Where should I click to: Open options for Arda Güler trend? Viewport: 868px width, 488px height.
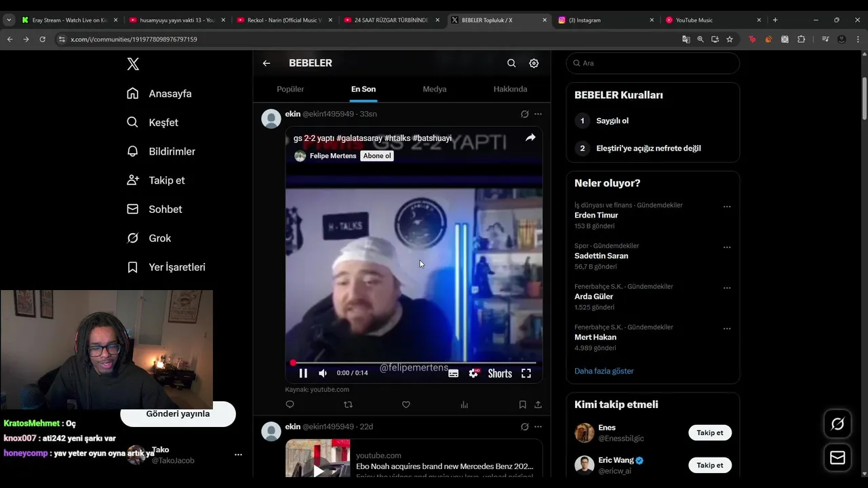click(727, 288)
